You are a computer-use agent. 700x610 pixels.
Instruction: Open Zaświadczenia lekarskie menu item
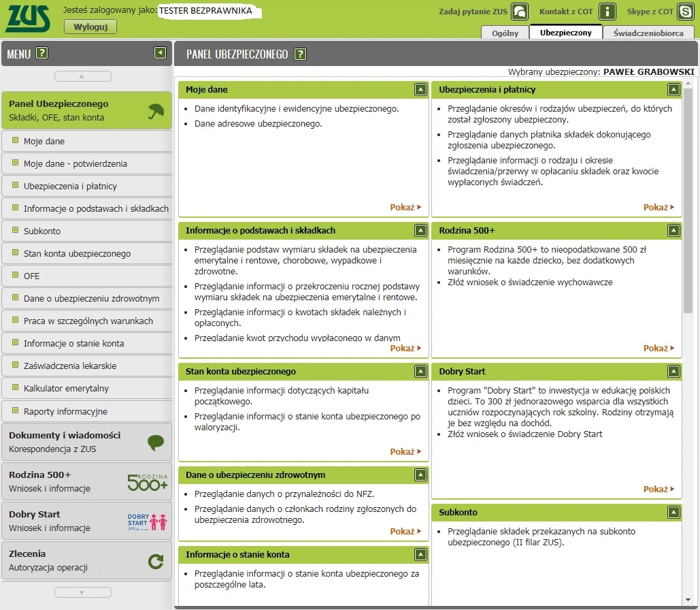coord(87,366)
